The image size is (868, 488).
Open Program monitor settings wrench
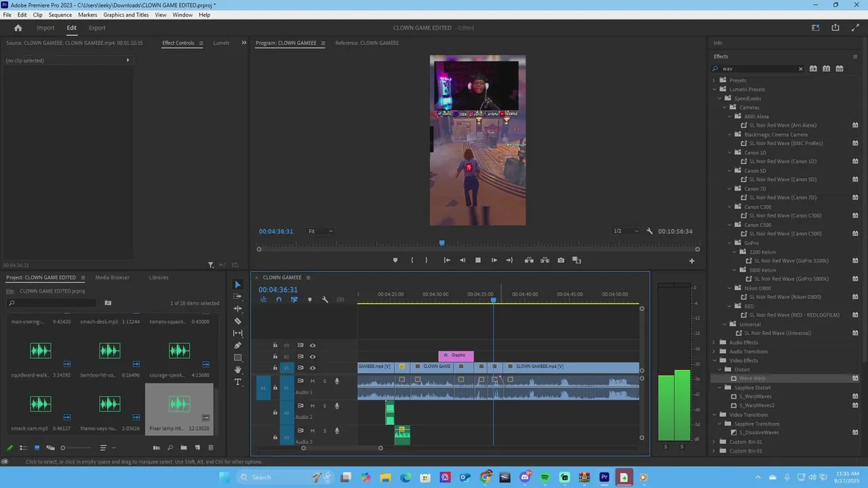pos(650,231)
